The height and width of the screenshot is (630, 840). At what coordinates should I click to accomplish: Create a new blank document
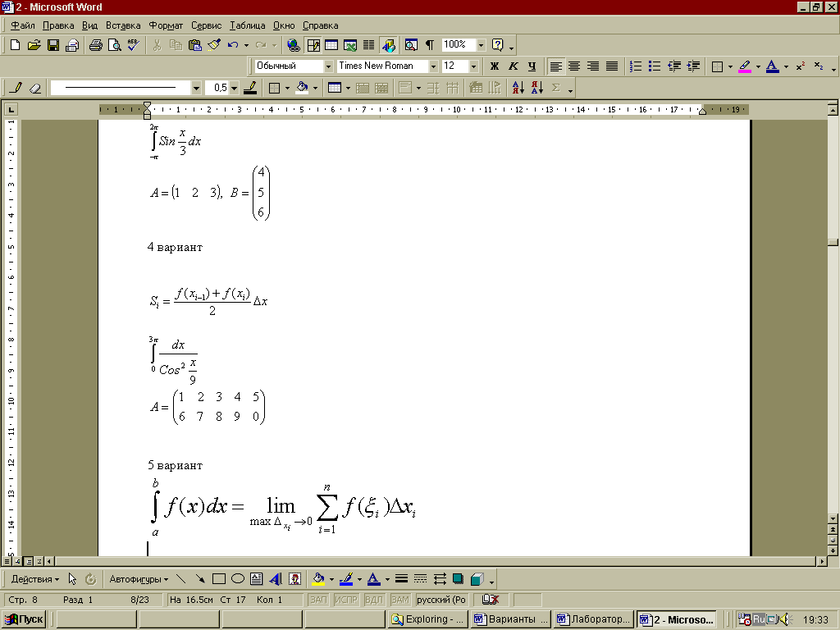coord(15,45)
